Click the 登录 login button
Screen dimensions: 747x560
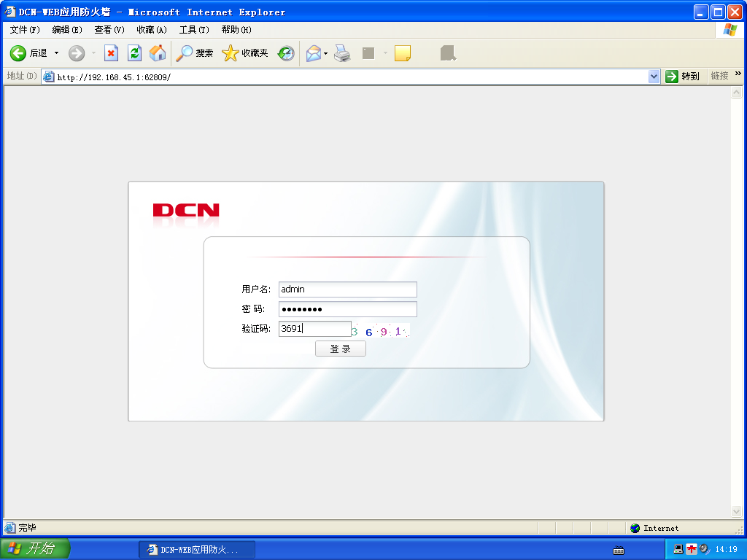point(341,349)
